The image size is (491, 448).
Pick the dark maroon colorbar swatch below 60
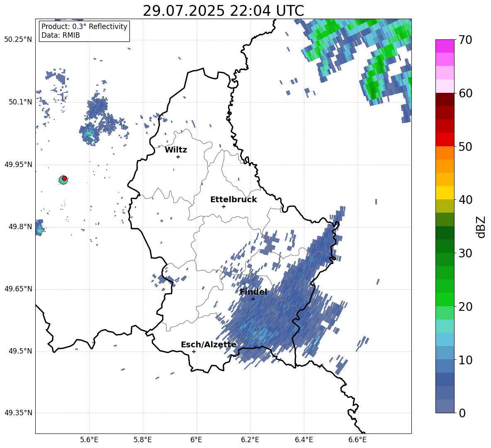(x=445, y=99)
